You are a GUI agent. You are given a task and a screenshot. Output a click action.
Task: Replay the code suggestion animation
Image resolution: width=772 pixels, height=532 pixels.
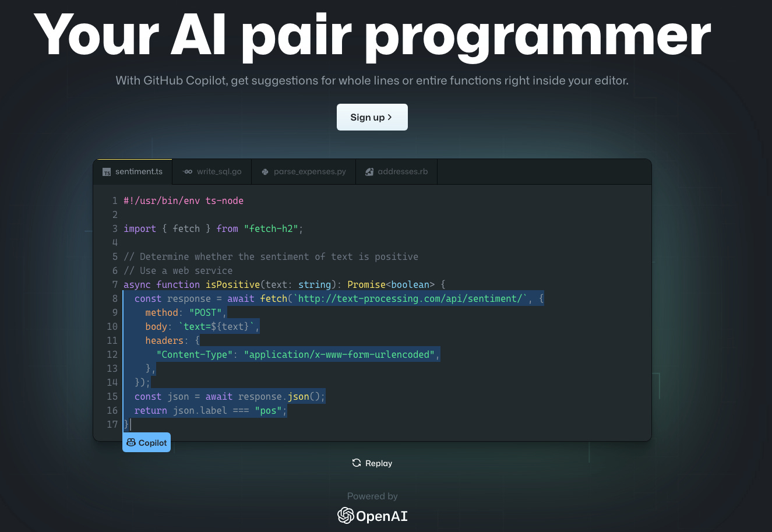pos(372,463)
